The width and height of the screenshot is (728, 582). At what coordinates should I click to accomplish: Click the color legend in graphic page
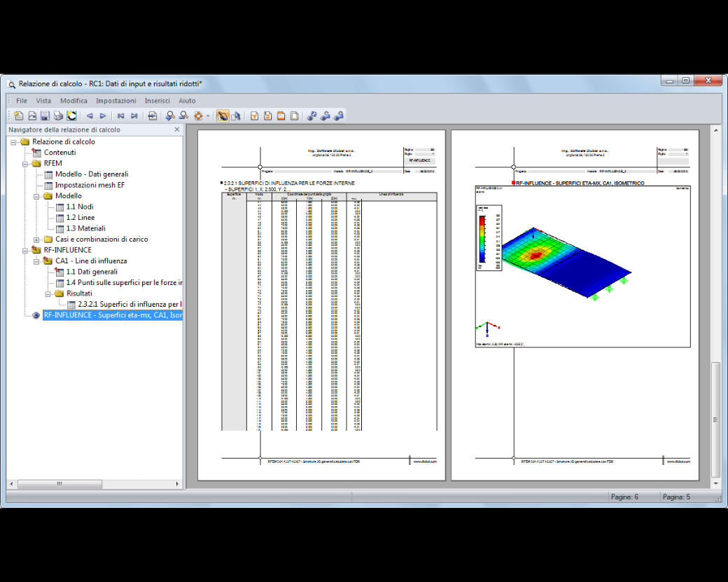click(489, 238)
